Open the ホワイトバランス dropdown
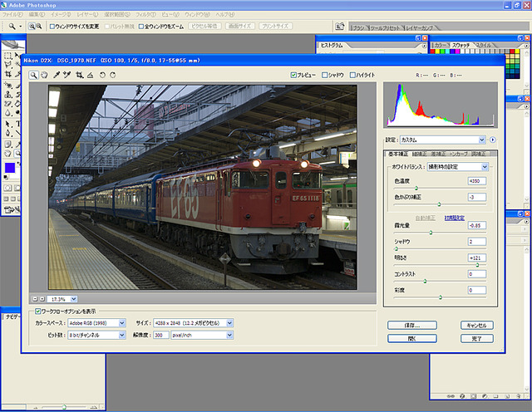Viewport: 532px width, 412px height. point(458,167)
